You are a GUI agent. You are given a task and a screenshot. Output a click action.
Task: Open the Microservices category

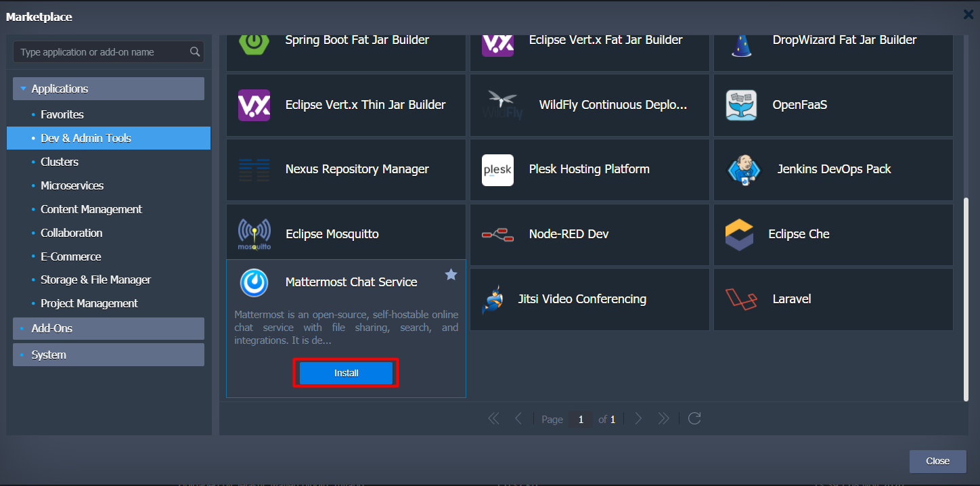coord(72,185)
